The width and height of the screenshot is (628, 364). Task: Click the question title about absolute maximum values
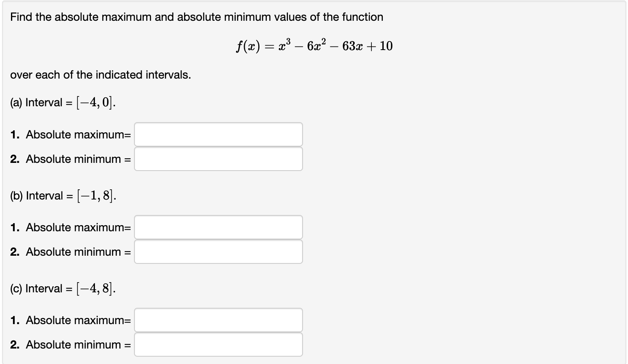tap(196, 17)
